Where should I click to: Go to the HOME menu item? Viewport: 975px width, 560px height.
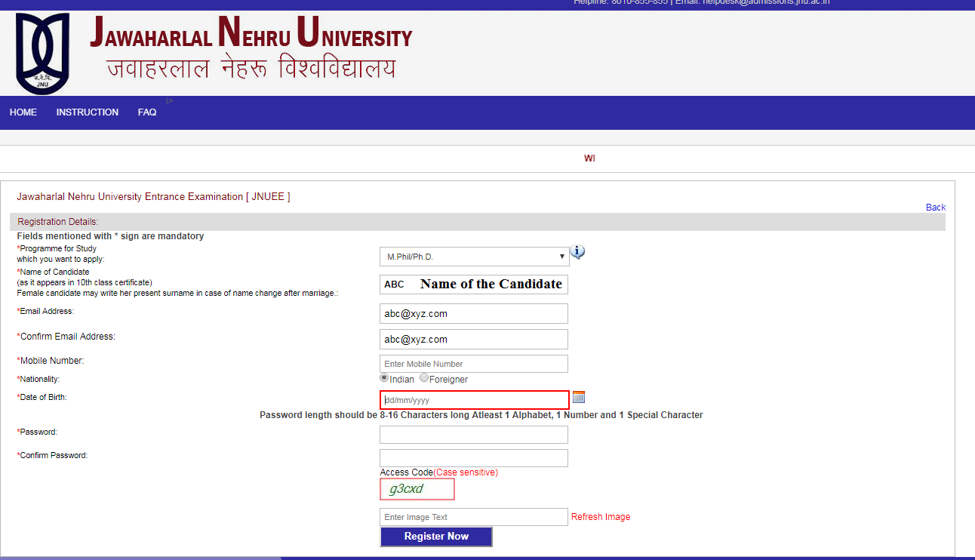click(23, 112)
